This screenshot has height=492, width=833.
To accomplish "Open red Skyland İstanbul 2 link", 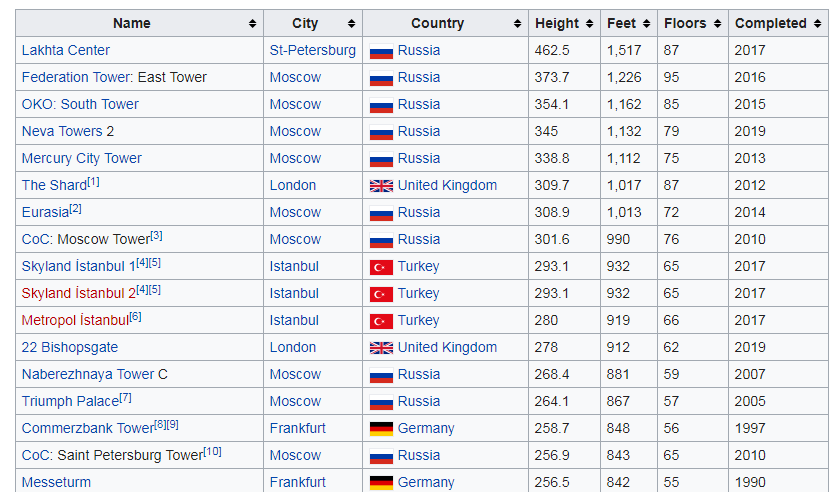I will pyautogui.click(x=79, y=293).
